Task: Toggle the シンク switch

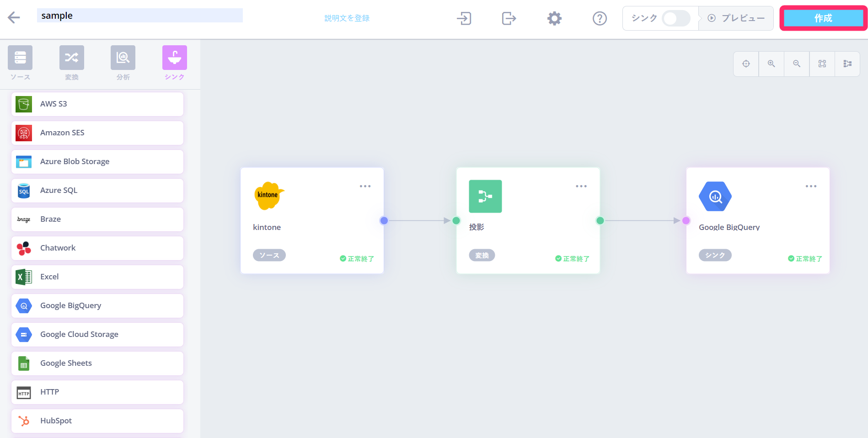Action: [x=676, y=18]
